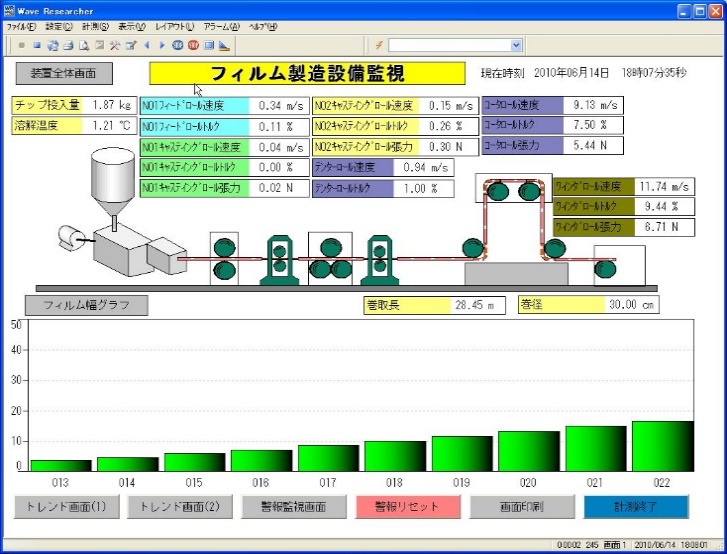This screenshot has height=554, width=727.
Task: Click the blue stop square toolbar icon
Action: pos(37,45)
